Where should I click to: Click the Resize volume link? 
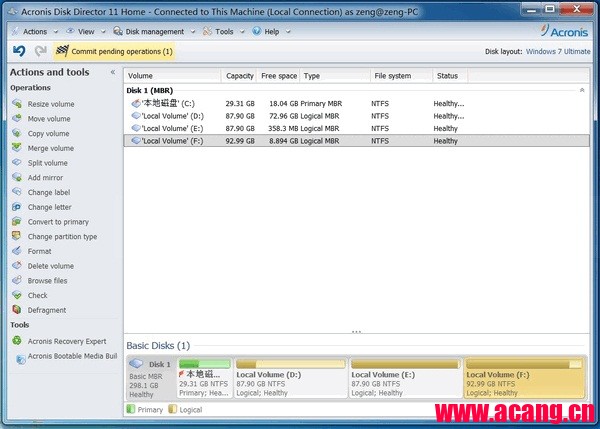tap(51, 104)
